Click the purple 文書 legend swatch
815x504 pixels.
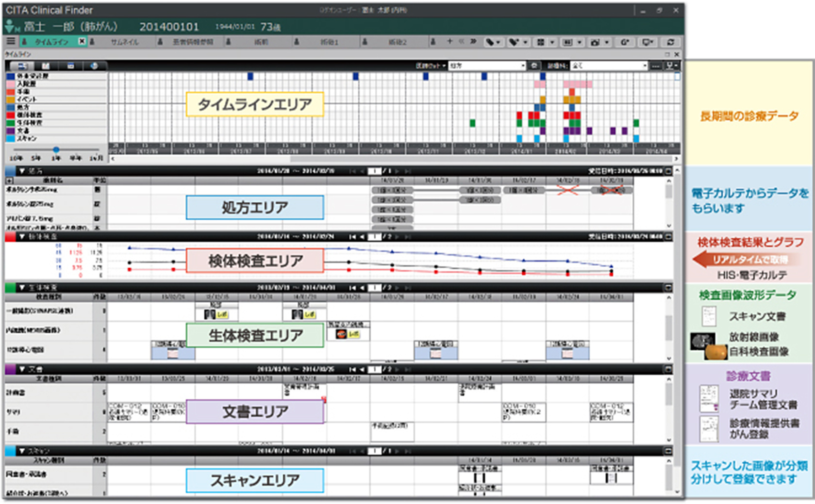point(10,130)
